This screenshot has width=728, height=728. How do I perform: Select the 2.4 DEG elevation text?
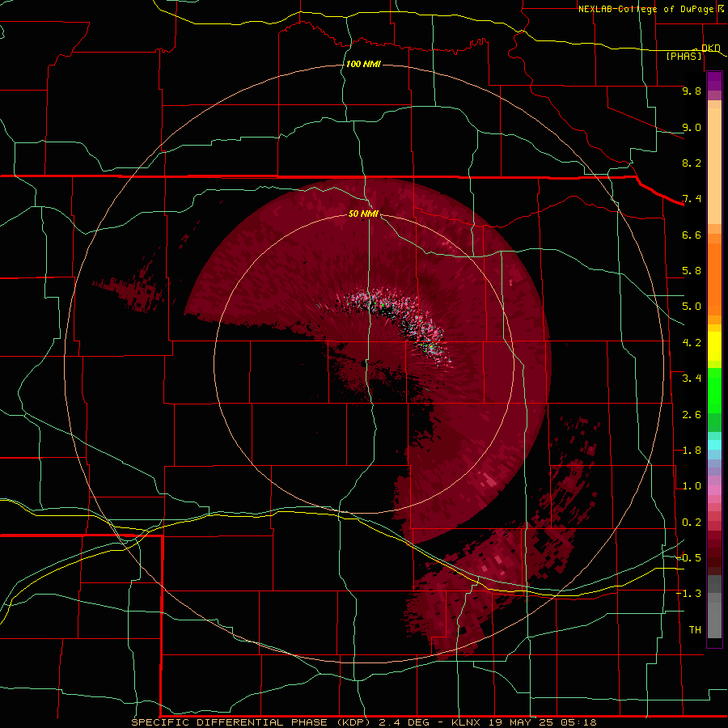pyautogui.click(x=405, y=722)
